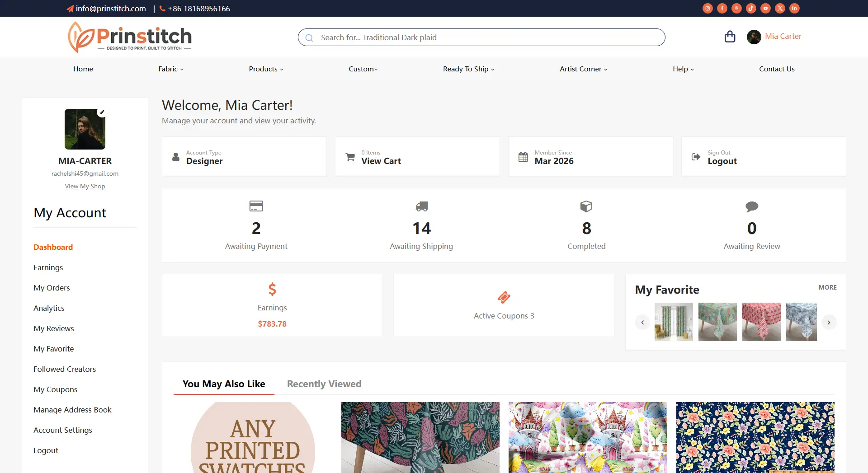This screenshot has height=473, width=868.
Task: Click the edit pencil on profile photo
Action: (x=102, y=112)
